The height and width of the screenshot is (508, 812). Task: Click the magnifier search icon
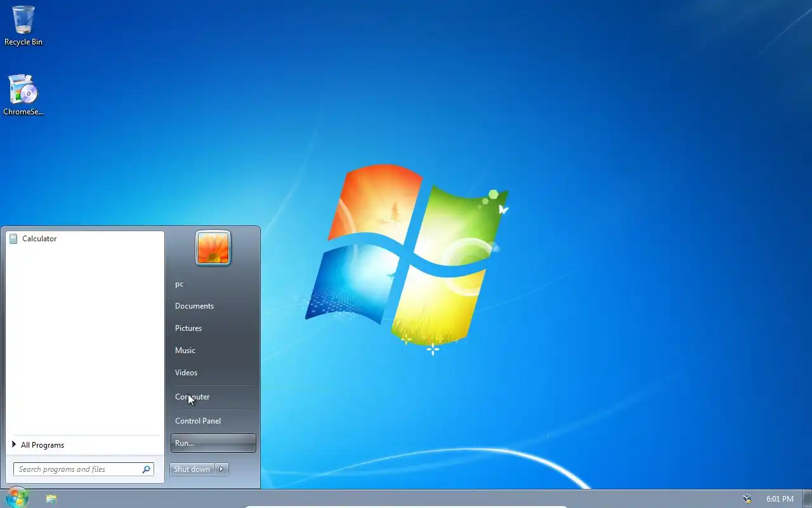147,469
